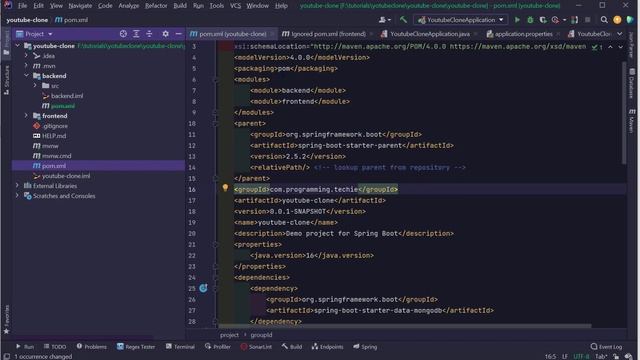Open the Endpoints tool window
640x360 pixels.
click(x=327, y=347)
